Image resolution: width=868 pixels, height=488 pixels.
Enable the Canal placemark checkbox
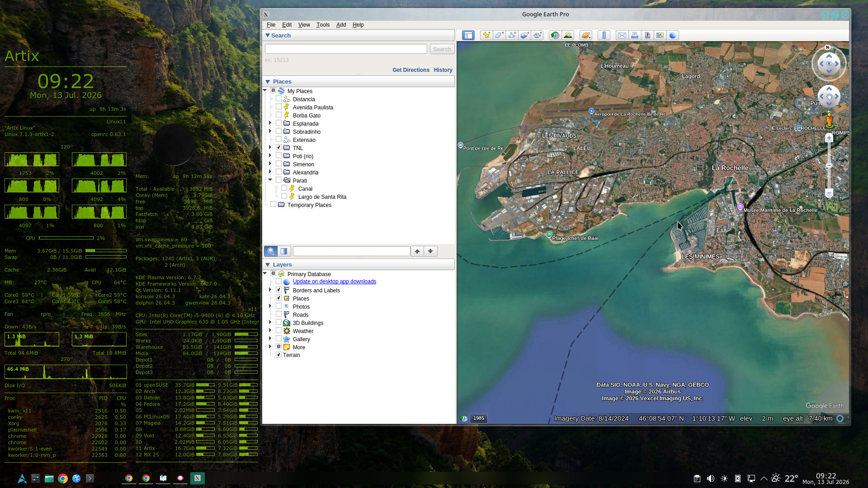(284, 188)
